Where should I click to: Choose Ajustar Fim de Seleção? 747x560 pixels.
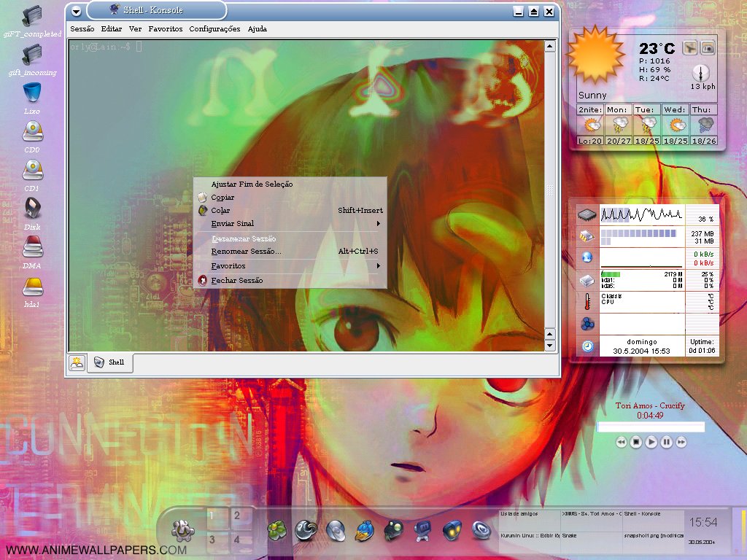click(290, 184)
